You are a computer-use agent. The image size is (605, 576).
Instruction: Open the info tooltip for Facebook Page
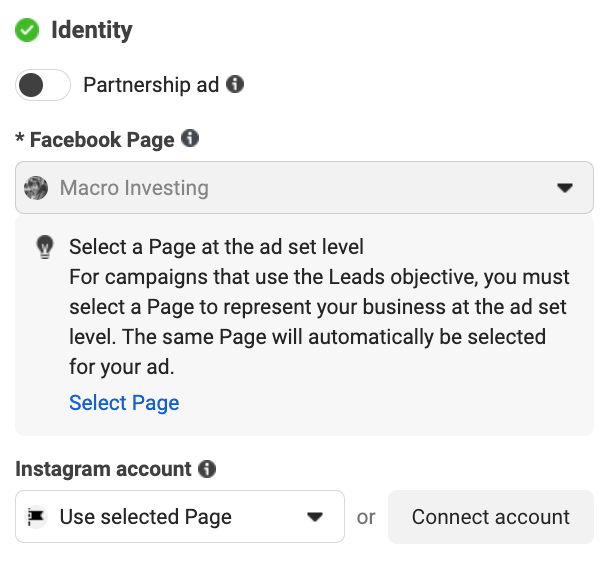click(x=190, y=139)
